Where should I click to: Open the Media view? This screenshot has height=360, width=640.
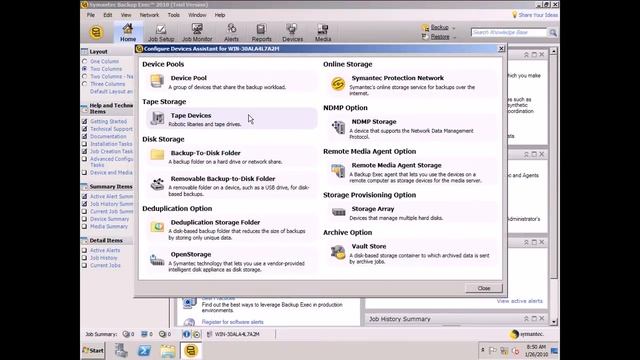322,33
